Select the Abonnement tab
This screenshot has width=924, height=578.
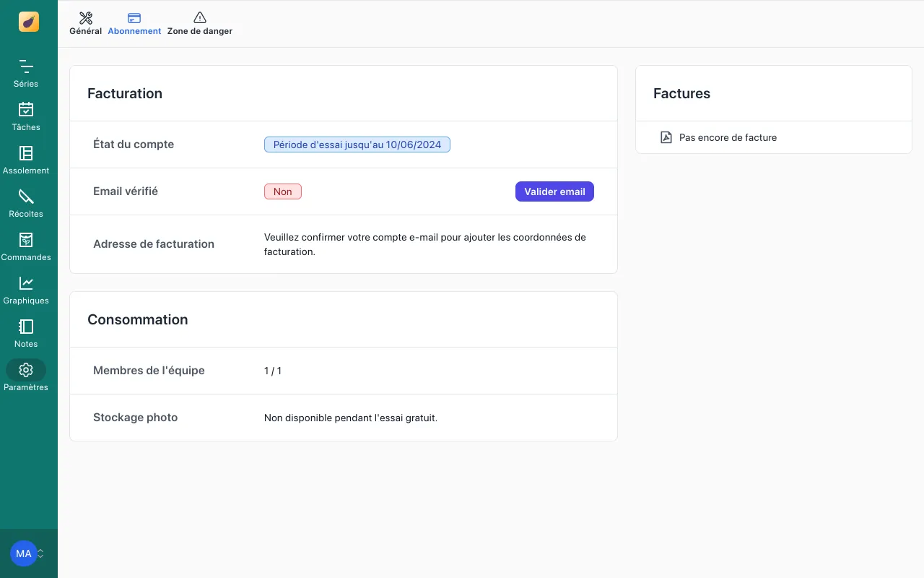134,31
